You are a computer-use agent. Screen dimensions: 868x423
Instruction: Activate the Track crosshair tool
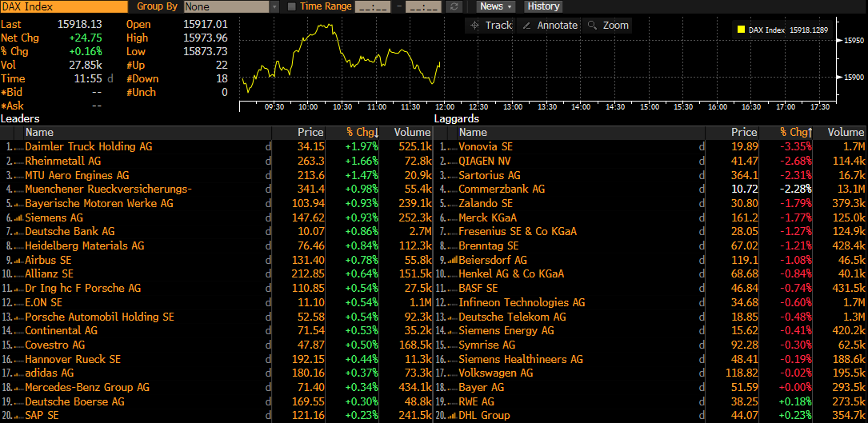coord(491,26)
